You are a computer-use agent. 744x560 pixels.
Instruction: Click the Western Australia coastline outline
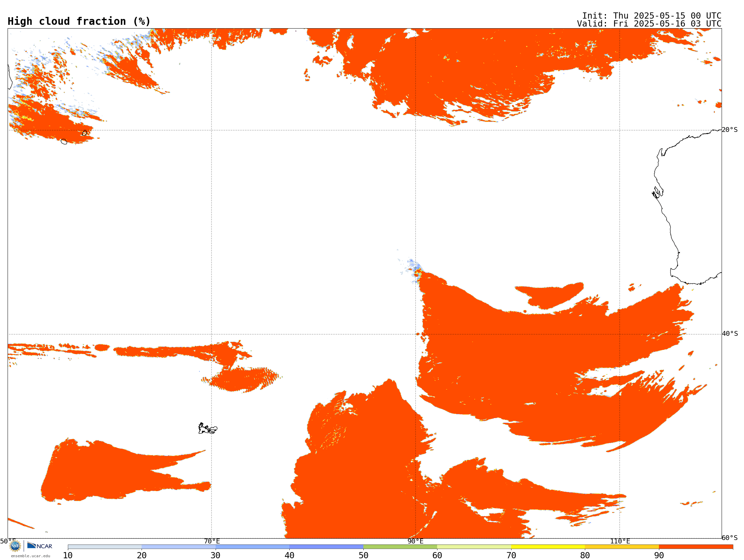(687, 207)
